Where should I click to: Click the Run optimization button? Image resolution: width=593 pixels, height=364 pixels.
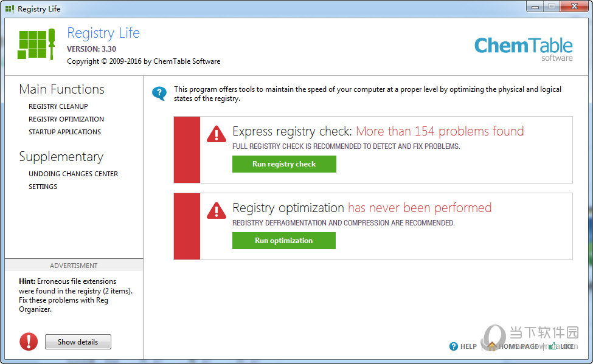[x=283, y=241]
